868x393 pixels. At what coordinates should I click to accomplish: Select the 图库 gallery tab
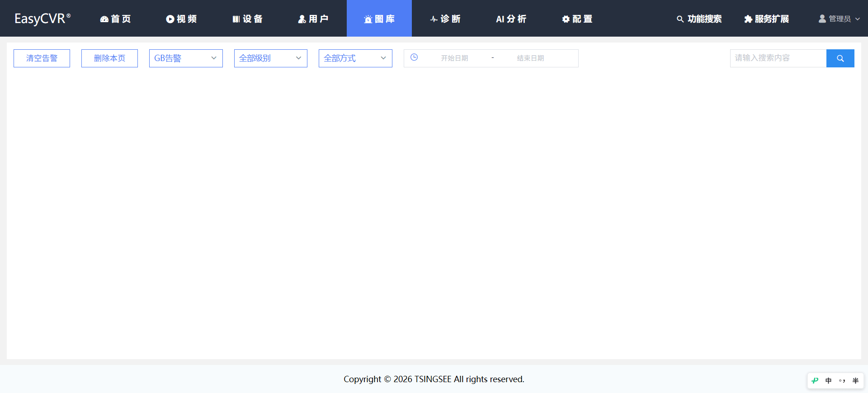(379, 19)
